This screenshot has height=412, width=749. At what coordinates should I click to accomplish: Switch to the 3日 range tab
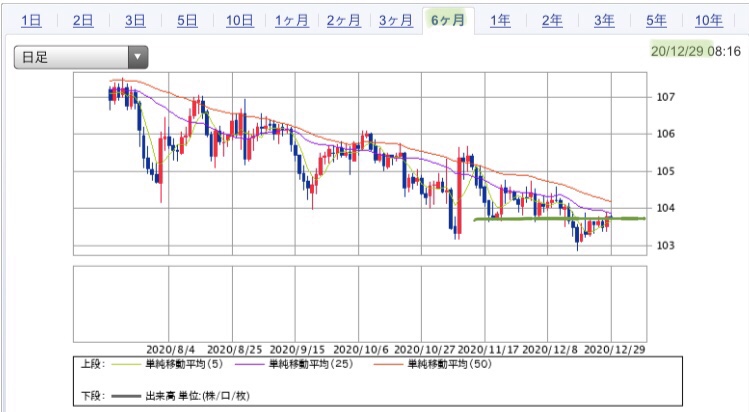click(135, 21)
